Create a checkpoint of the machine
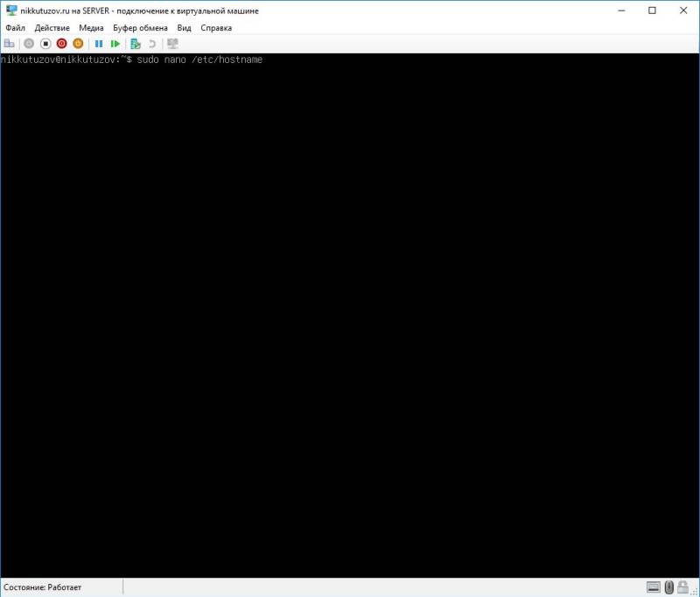Screen dimensions: 700x597 [134, 43]
